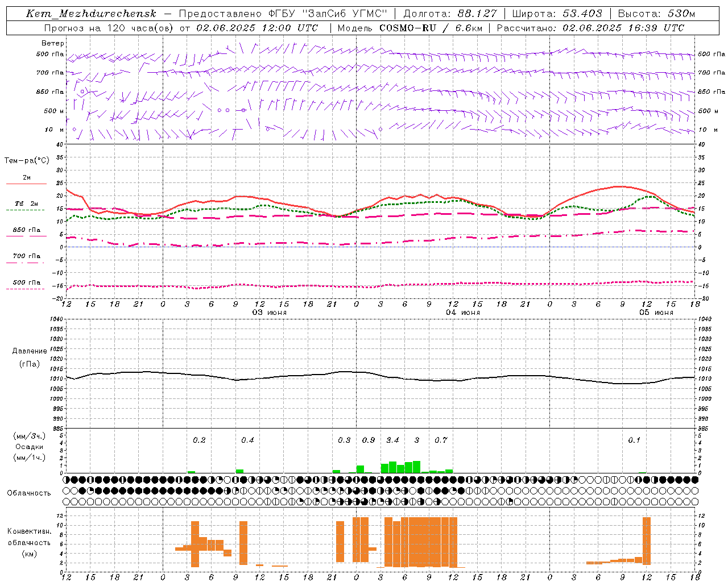Click the Конвективн. облачность (км) label
The width and height of the screenshot is (728, 582).
pyautogui.click(x=29, y=542)
